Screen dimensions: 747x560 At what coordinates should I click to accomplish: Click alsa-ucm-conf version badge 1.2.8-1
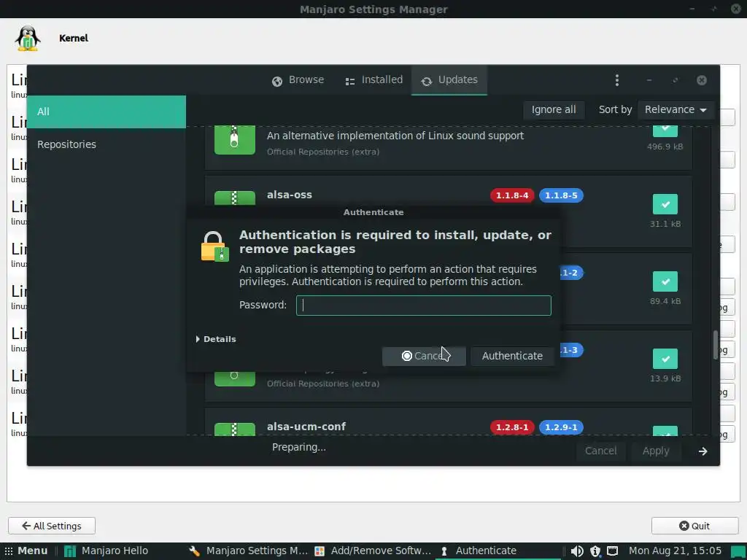click(x=512, y=427)
